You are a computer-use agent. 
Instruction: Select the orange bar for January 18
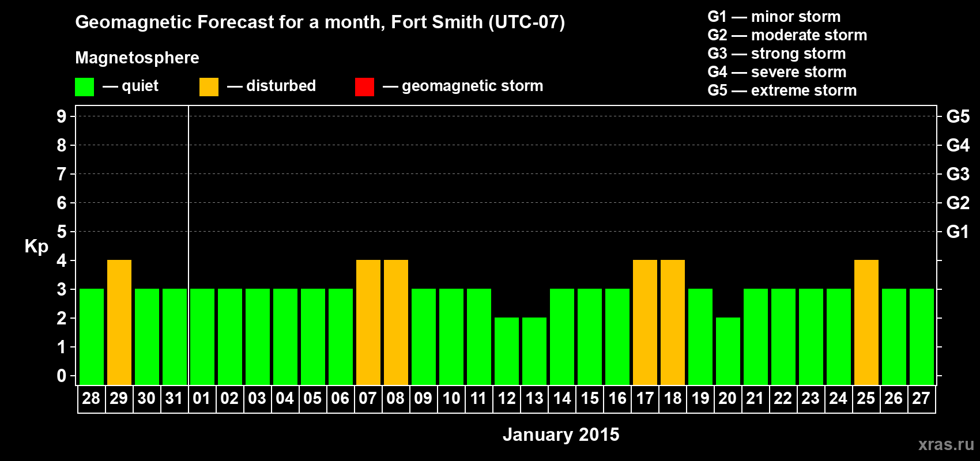point(673,322)
